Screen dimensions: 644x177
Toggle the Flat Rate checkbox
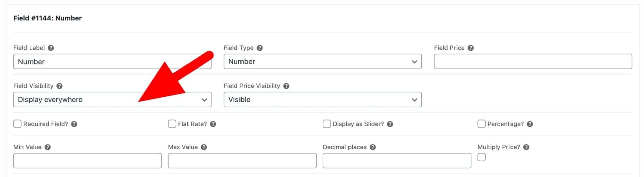coord(172,124)
